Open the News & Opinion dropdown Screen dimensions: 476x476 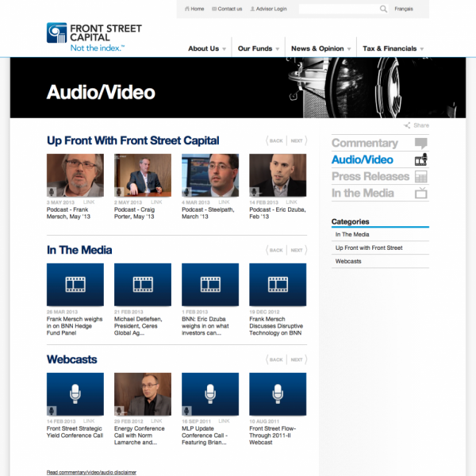coord(321,49)
